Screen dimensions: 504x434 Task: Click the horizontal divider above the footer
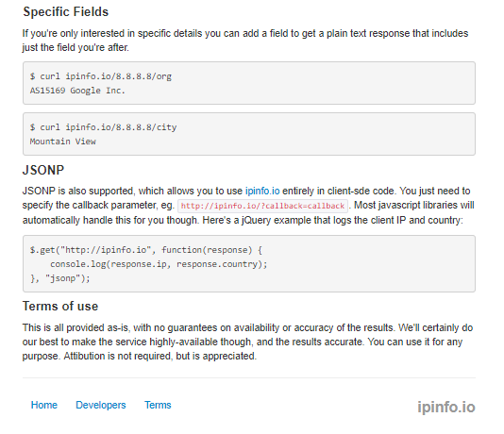click(249, 377)
